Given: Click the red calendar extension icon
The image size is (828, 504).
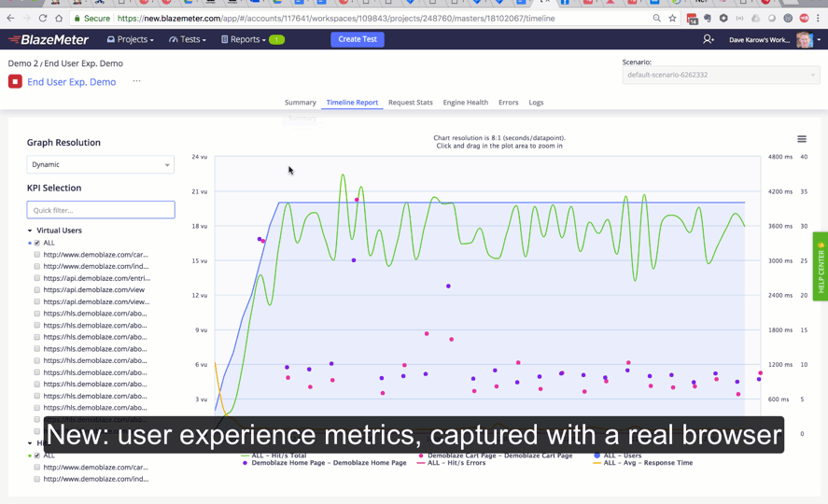Looking at the screenshot, I should click(692, 19).
